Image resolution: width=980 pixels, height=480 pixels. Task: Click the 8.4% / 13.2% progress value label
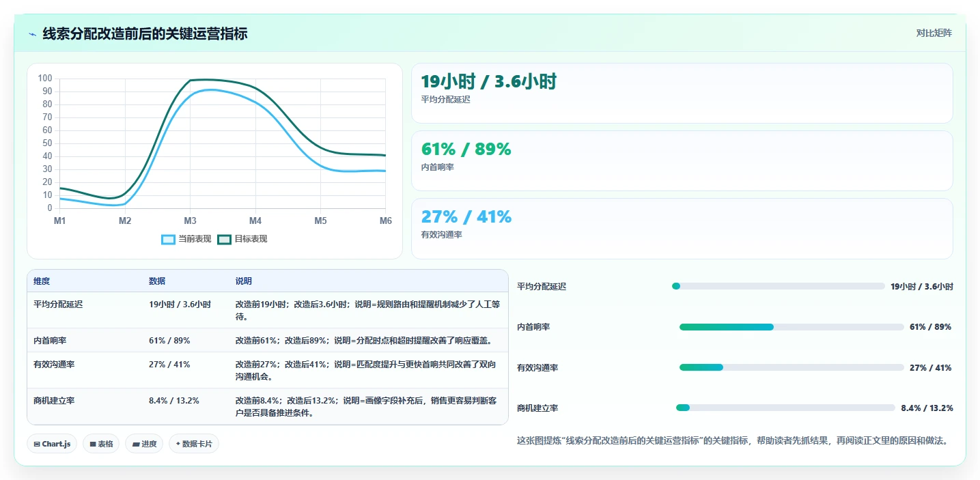927,408
